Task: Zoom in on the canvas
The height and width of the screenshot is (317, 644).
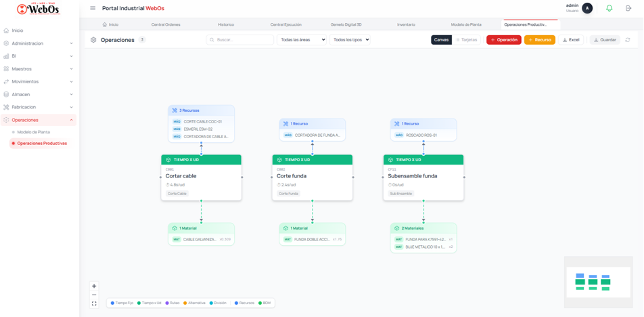Action: click(x=94, y=286)
